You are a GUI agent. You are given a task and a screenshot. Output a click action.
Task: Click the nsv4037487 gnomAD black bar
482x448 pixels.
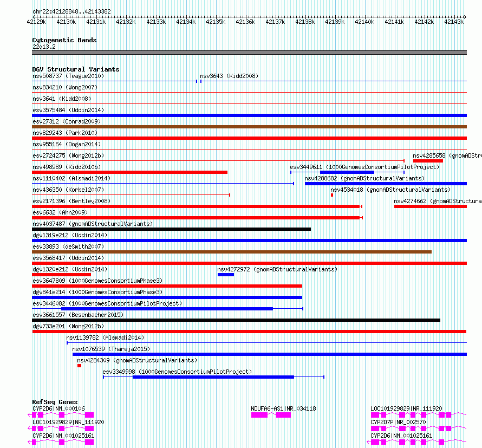tap(172, 229)
